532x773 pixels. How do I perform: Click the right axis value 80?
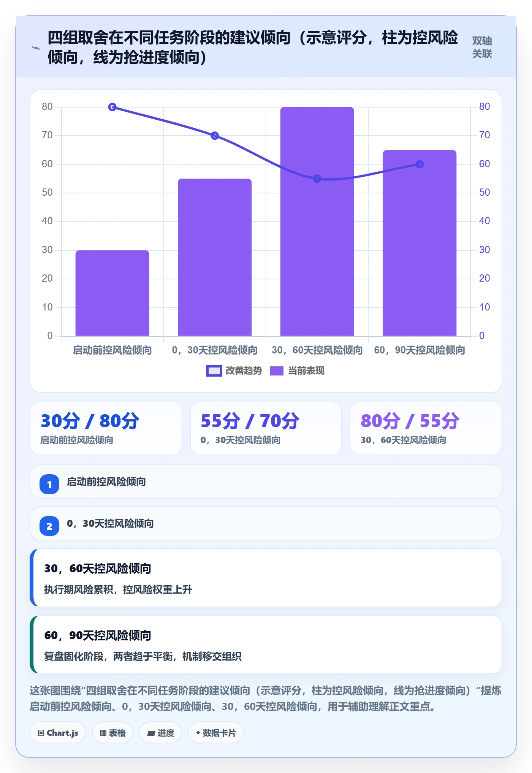484,106
